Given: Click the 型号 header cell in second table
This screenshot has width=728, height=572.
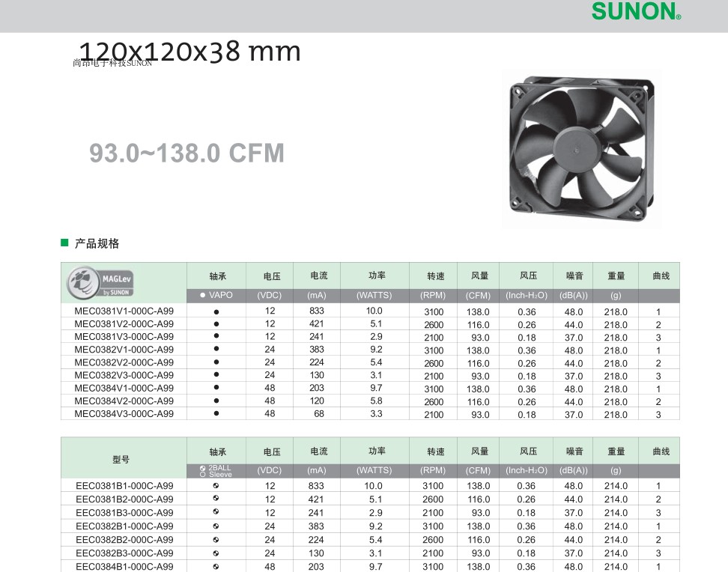Looking at the screenshot, I should 121,459.
